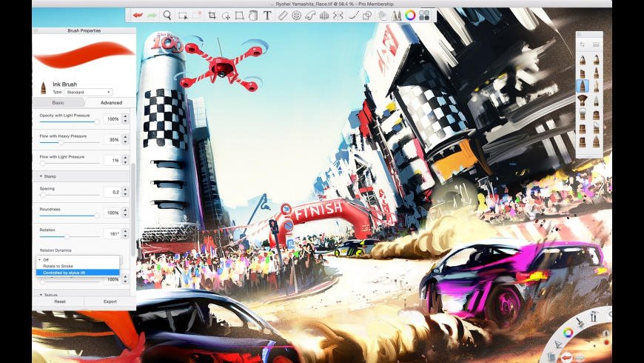
Task: Toggle the Symmetry tool
Action: click(338, 16)
